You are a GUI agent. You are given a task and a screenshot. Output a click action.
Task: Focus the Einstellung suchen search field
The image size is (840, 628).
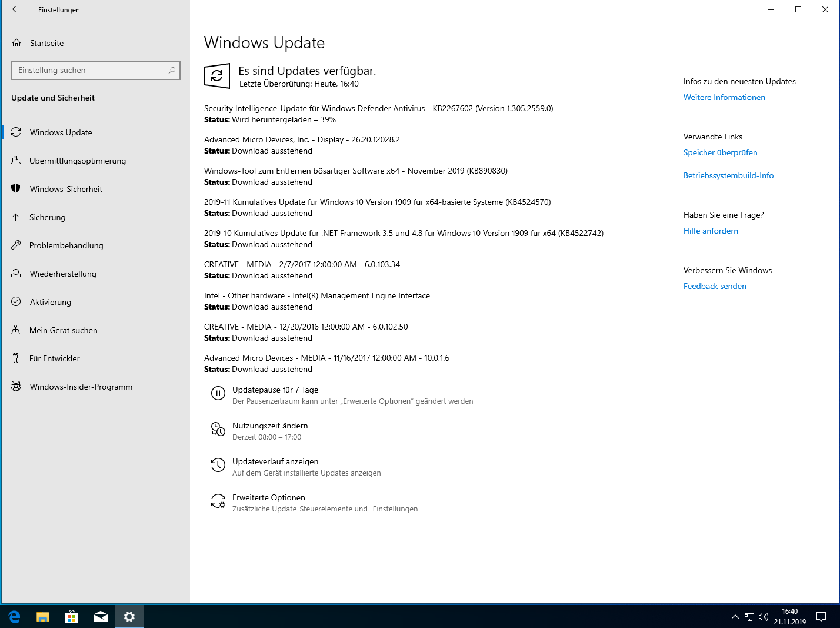tap(96, 70)
